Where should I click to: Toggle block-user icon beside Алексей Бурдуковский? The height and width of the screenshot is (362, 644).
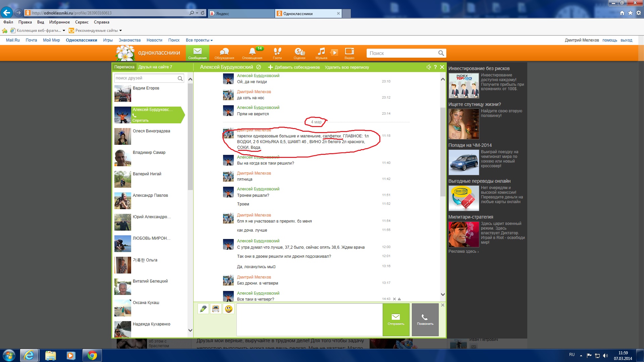(259, 67)
